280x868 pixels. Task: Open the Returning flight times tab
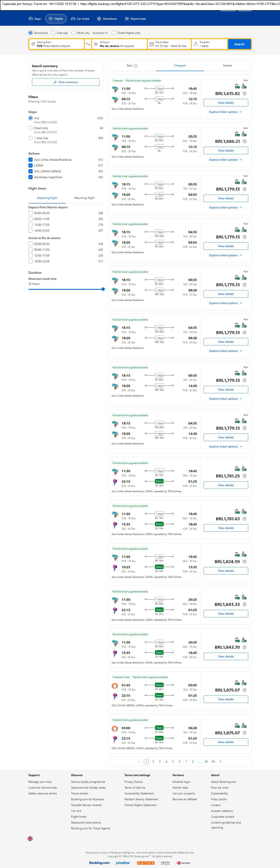[84, 198]
